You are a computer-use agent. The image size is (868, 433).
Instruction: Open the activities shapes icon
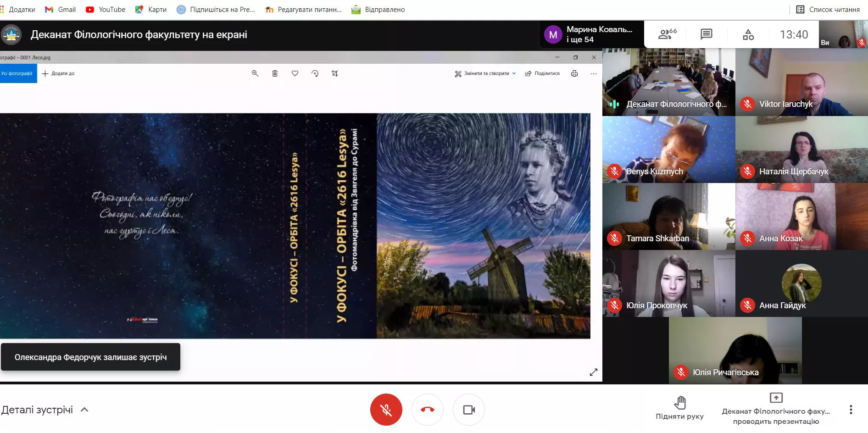point(748,34)
